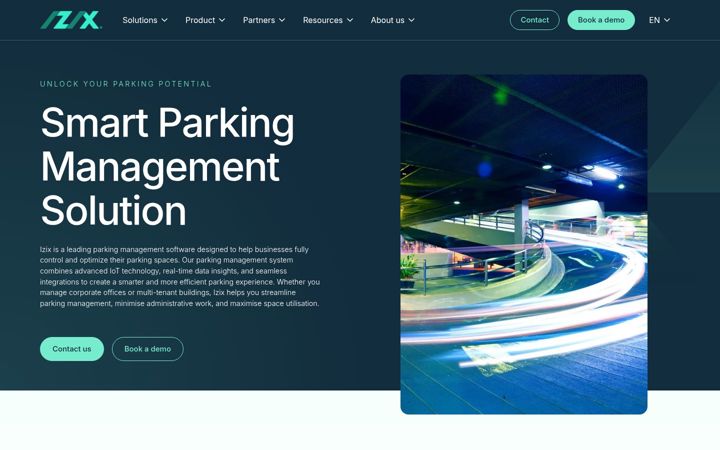Expand the chevron beside EN
This screenshot has width=720, height=450.
click(667, 20)
